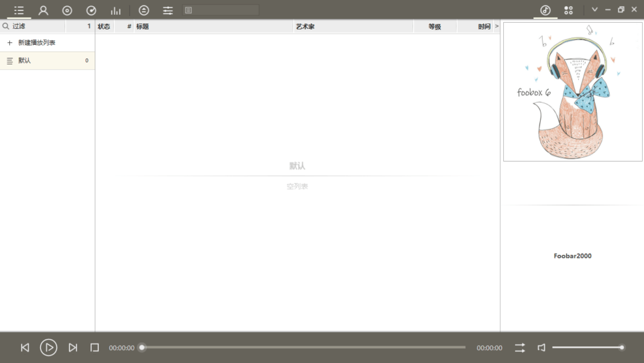Stop playback with the square button
The image size is (644, 363).
click(95, 348)
